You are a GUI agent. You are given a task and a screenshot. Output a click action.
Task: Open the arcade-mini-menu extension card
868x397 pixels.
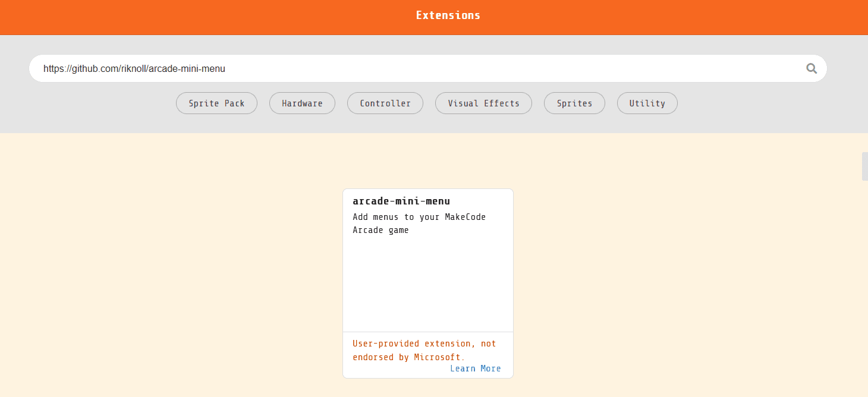pyautogui.click(x=427, y=260)
